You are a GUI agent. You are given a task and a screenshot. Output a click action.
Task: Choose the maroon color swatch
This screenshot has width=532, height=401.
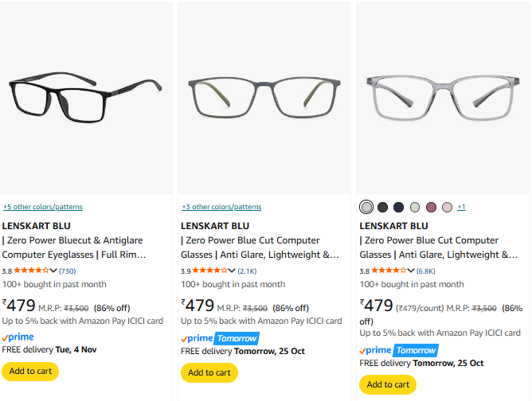pyautogui.click(x=431, y=207)
